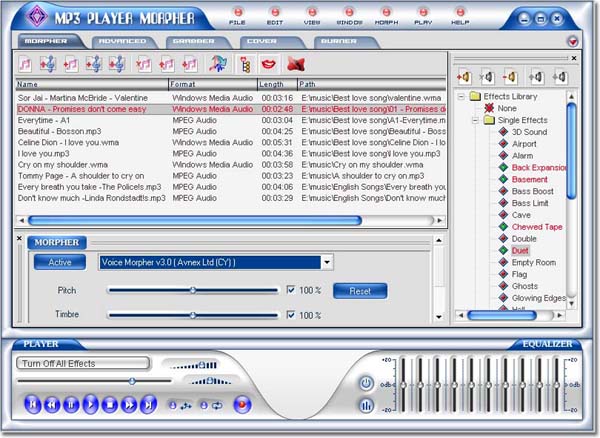Click the Reset button
600x438 pixels.
(x=360, y=291)
